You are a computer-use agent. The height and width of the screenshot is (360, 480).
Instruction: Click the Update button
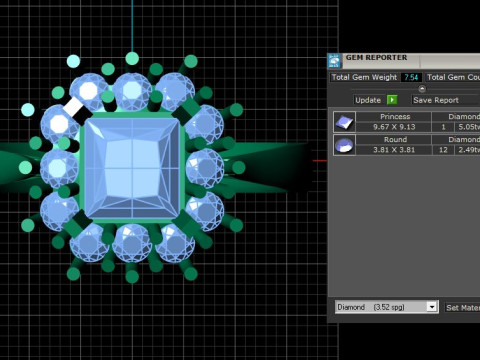[x=368, y=100]
